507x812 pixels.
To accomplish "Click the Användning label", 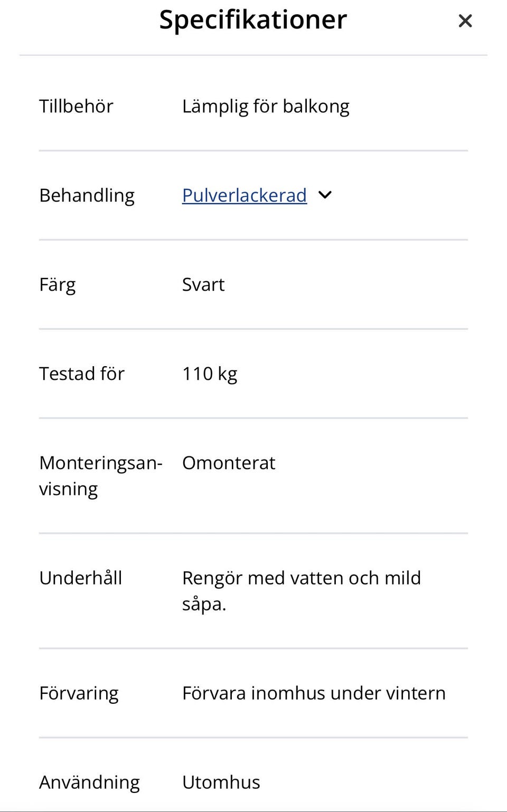I will (89, 782).
